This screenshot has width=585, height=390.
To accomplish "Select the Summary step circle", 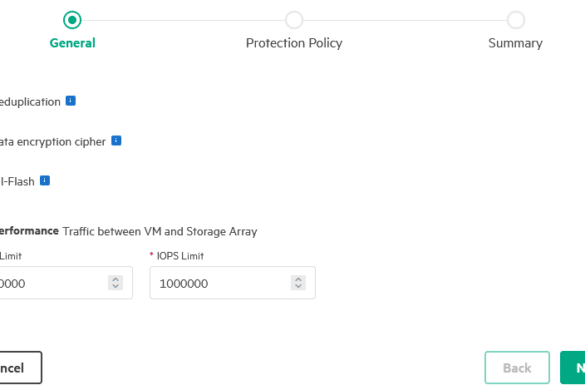I will click(x=516, y=20).
